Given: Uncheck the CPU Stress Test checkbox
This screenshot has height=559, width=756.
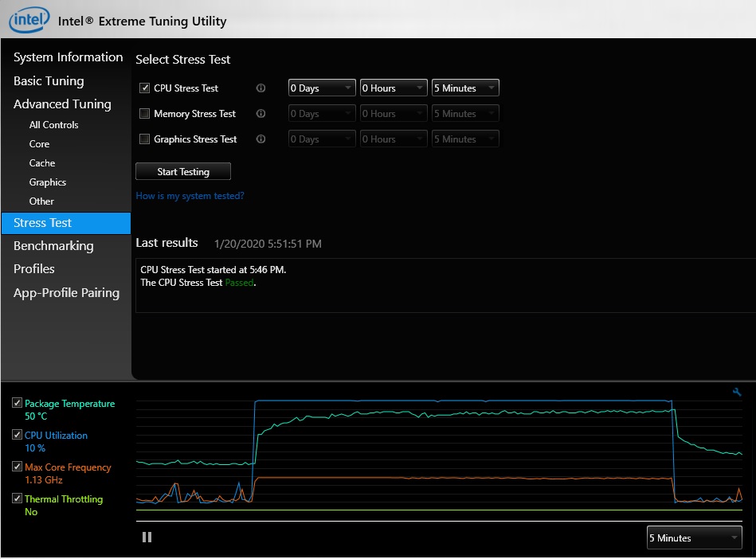Looking at the screenshot, I should tap(144, 88).
